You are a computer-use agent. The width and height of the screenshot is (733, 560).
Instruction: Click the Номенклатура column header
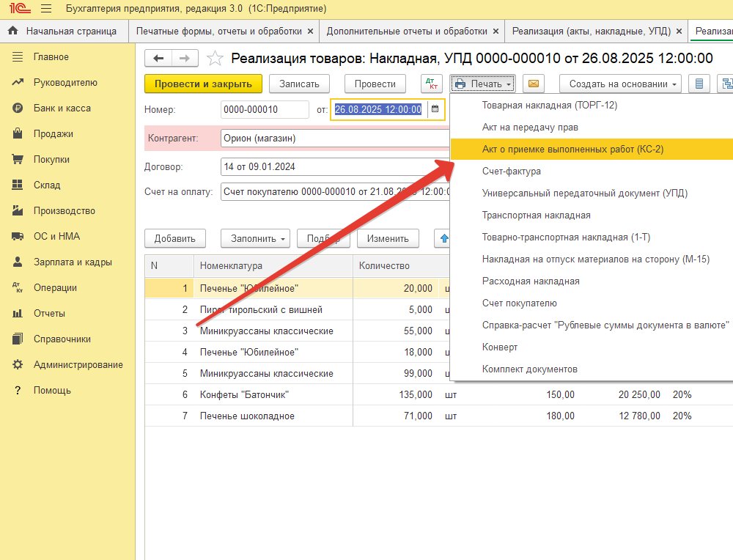pyautogui.click(x=273, y=265)
